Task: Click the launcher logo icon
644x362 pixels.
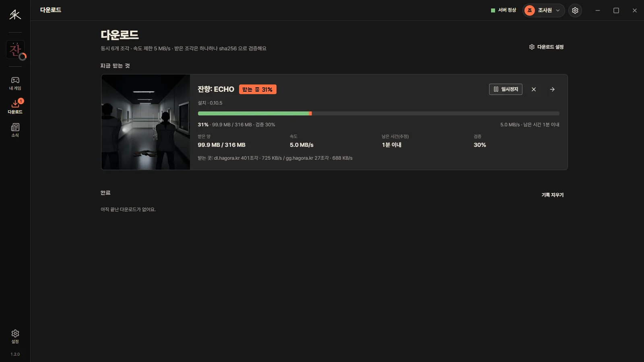Action: coord(15,15)
